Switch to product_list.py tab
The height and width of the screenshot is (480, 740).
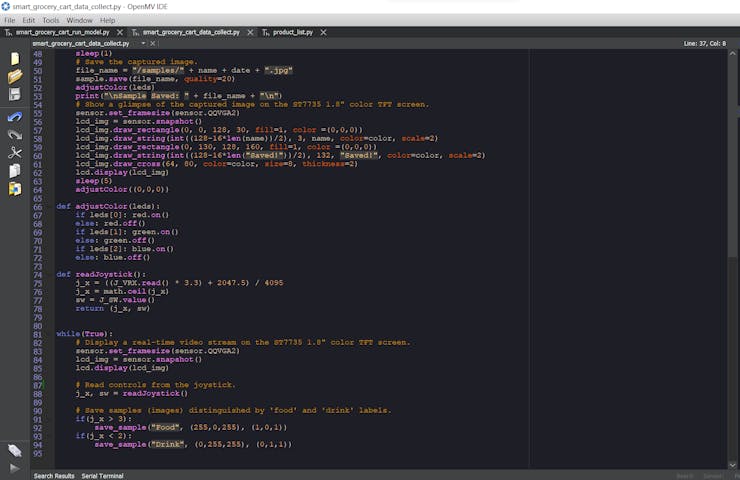pyautogui.click(x=292, y=32)
